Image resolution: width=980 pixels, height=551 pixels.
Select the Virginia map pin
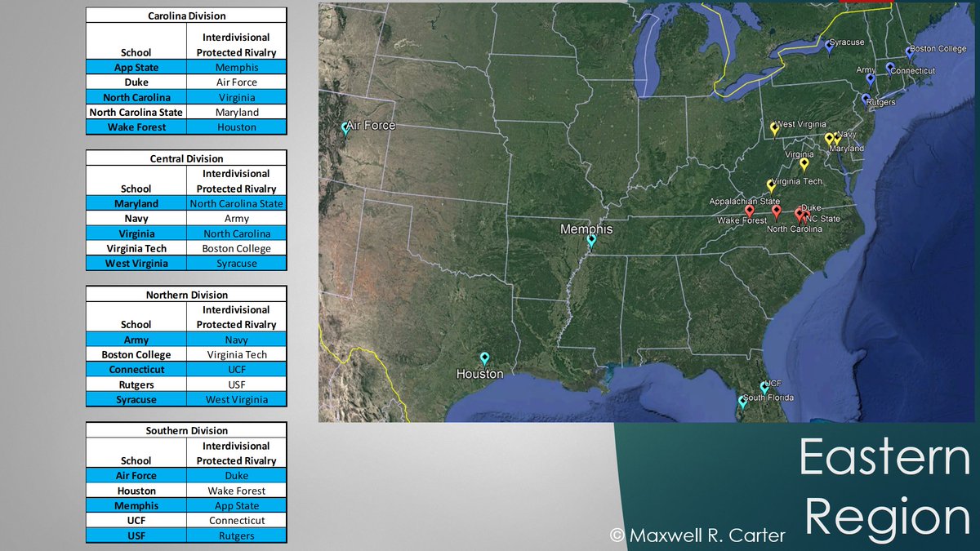click(804, 164)
